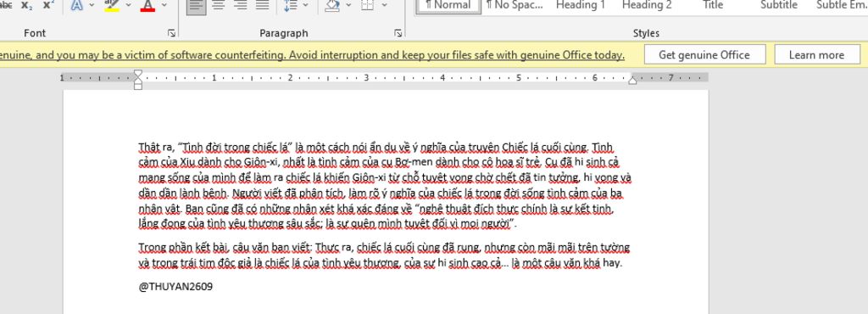The width and height of the screenshot is (868, 314).
Task: Apply the No Spacing style
Action: [515, 6]
